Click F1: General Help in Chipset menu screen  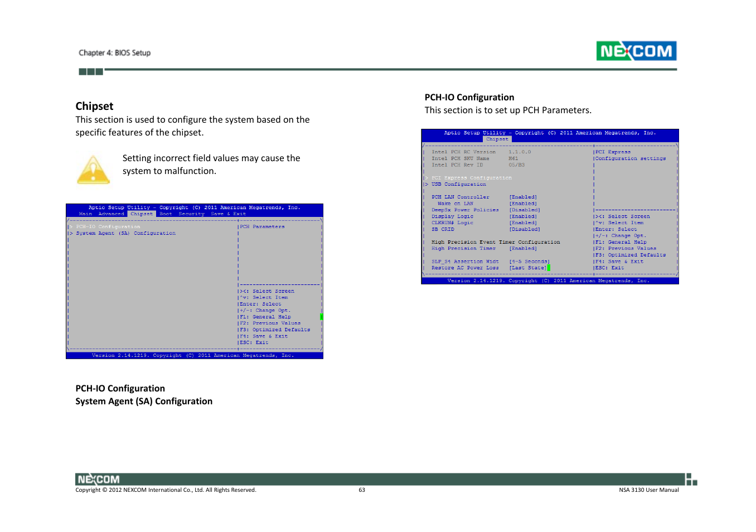pyautogui.click(x=266, y=317)
